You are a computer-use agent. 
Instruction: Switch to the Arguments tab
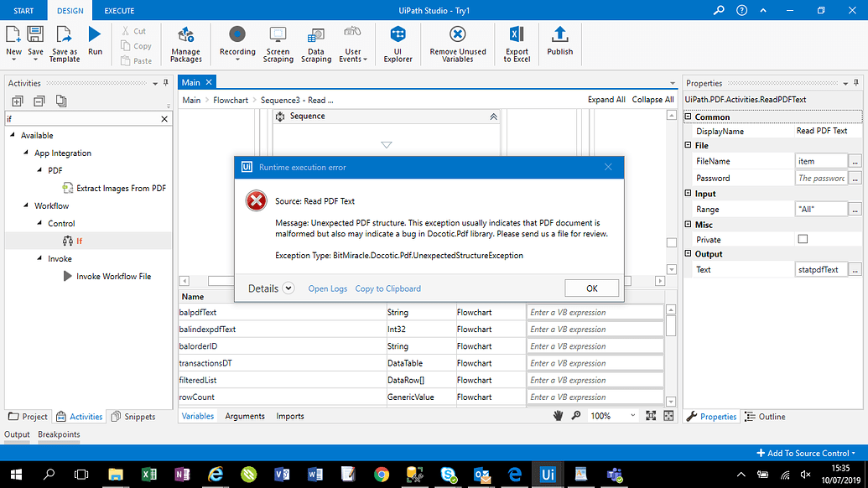246,415
